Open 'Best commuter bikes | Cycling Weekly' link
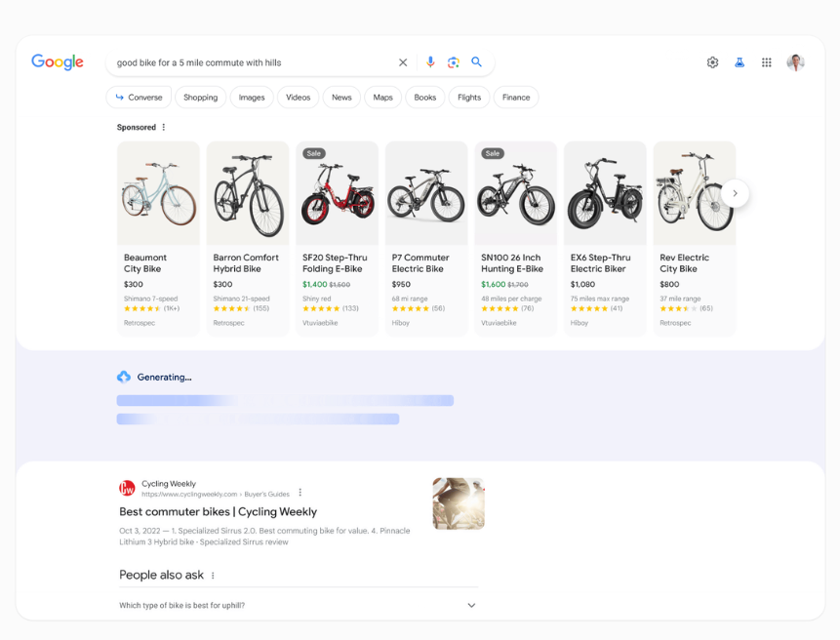The height and width of the screenshot is (640, 840). [218, 512]
